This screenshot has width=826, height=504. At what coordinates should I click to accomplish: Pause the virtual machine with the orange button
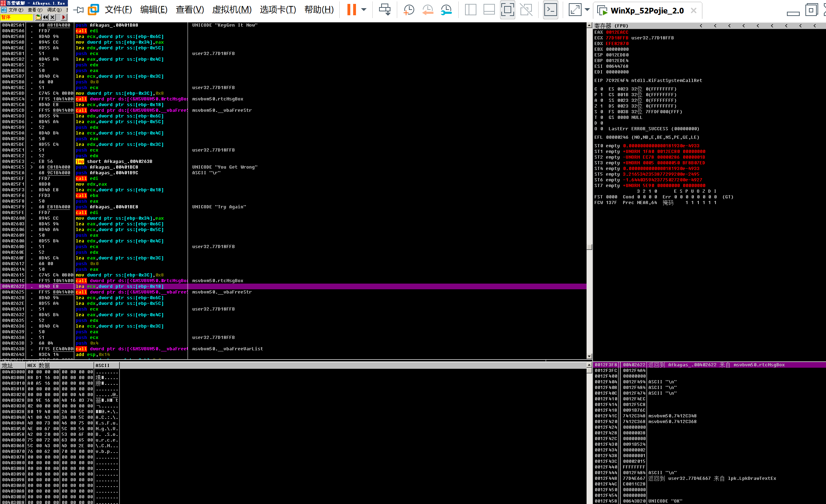coord(351,10)
